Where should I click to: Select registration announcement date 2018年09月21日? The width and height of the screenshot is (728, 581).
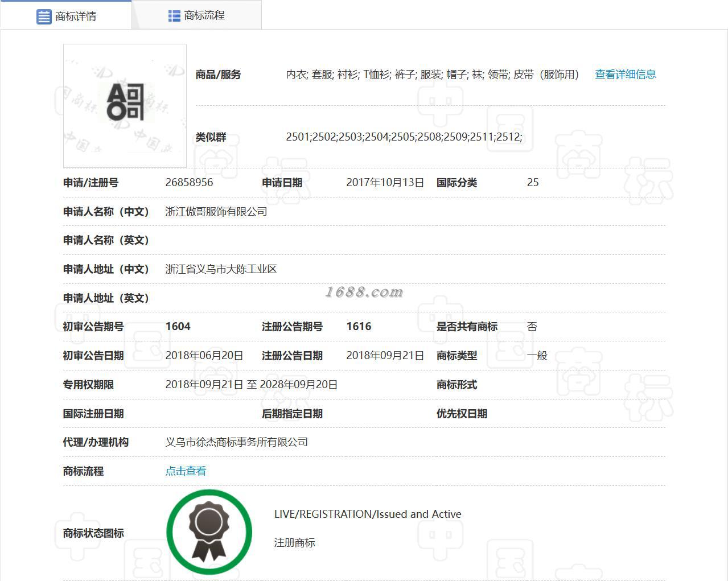tap(385, 356)
